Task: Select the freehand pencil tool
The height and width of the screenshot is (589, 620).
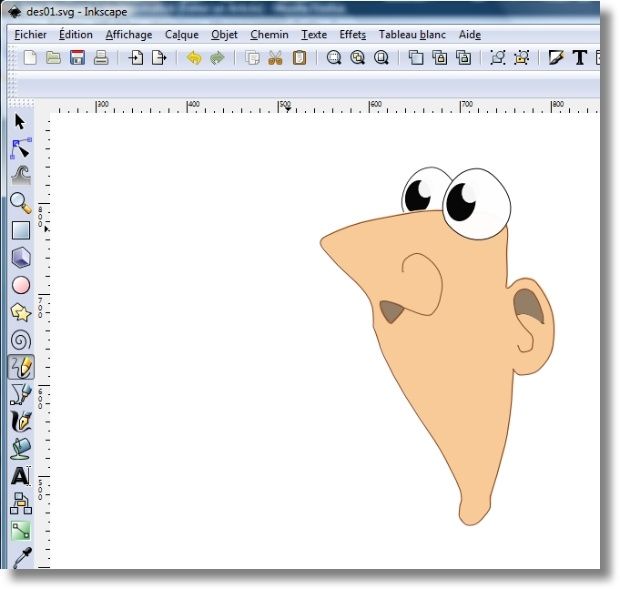Action: coord(21,367)
